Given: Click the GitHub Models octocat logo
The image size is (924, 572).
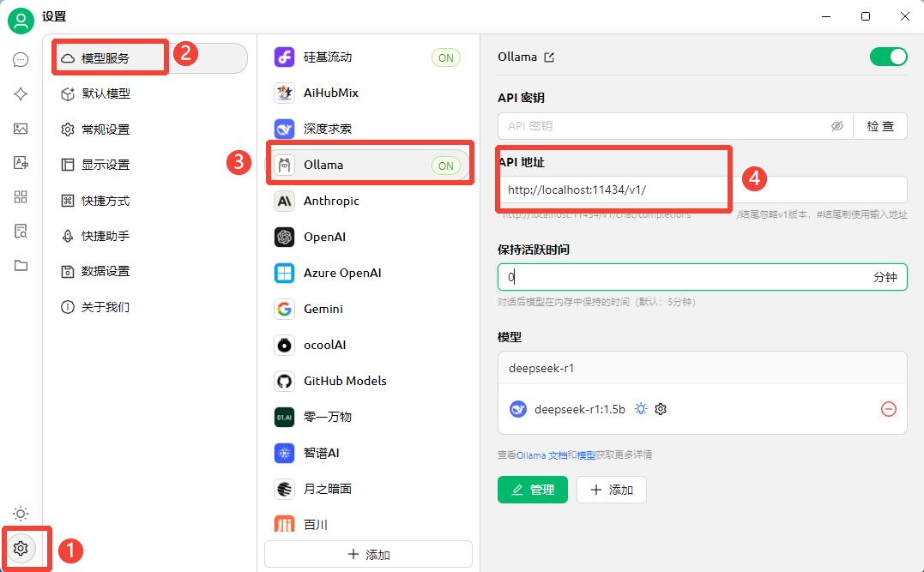Looking at the screenshot, I should click(284, 381).
